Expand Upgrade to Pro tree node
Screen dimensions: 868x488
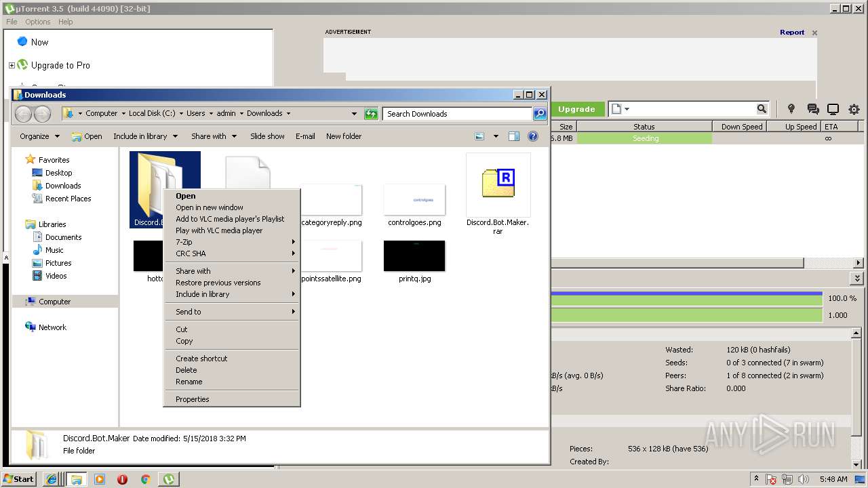(x=12, y=66)
